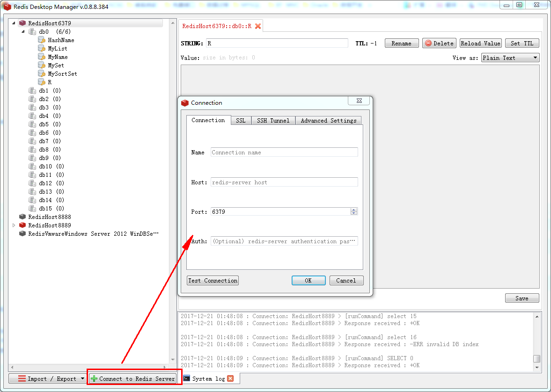Click the MySet key icon
This screenshot has height=392, width=551.
click(x=42, y=65)
